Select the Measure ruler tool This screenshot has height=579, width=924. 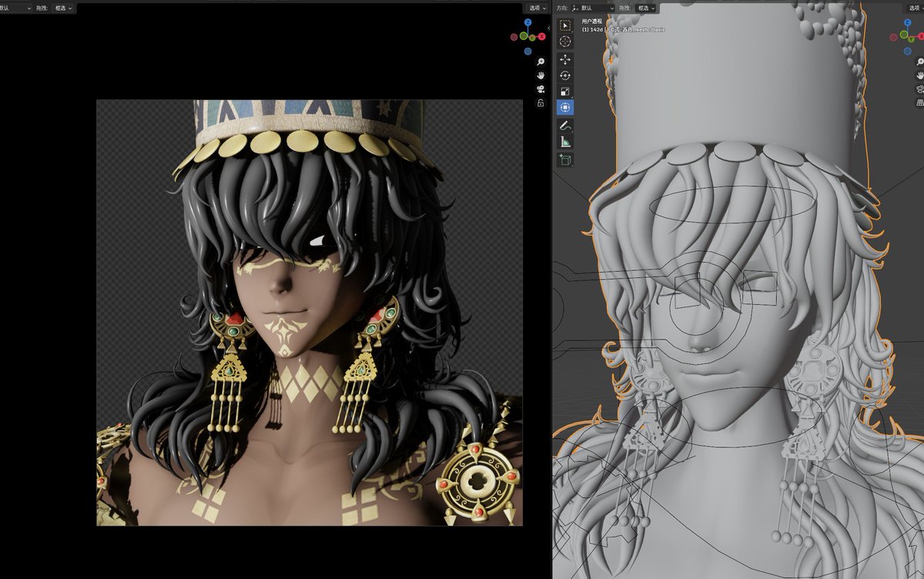pos(565,142)
